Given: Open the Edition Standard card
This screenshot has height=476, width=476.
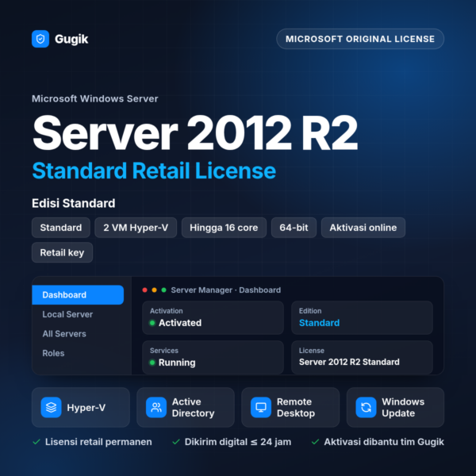Looking at the screenshot, I should [x=362, y=317].
